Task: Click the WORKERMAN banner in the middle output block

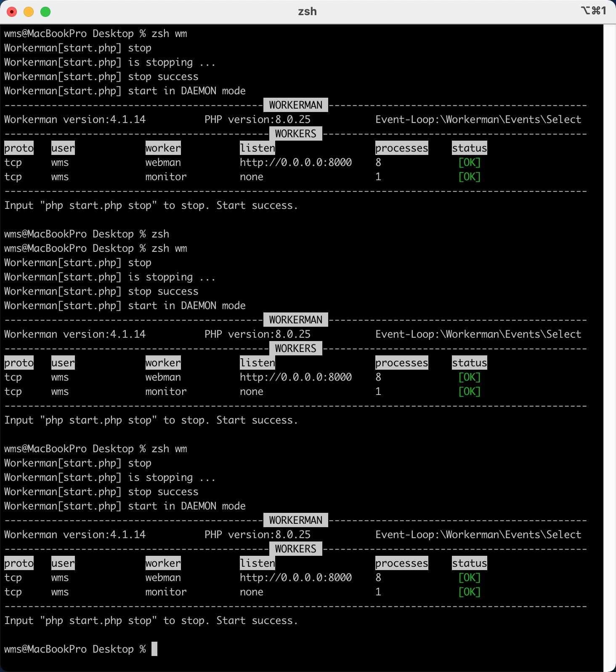Action: (296, 320)
